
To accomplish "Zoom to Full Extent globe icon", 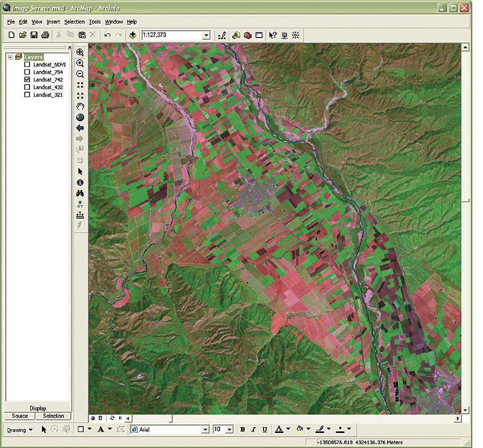I will click(x=80, y=117).
